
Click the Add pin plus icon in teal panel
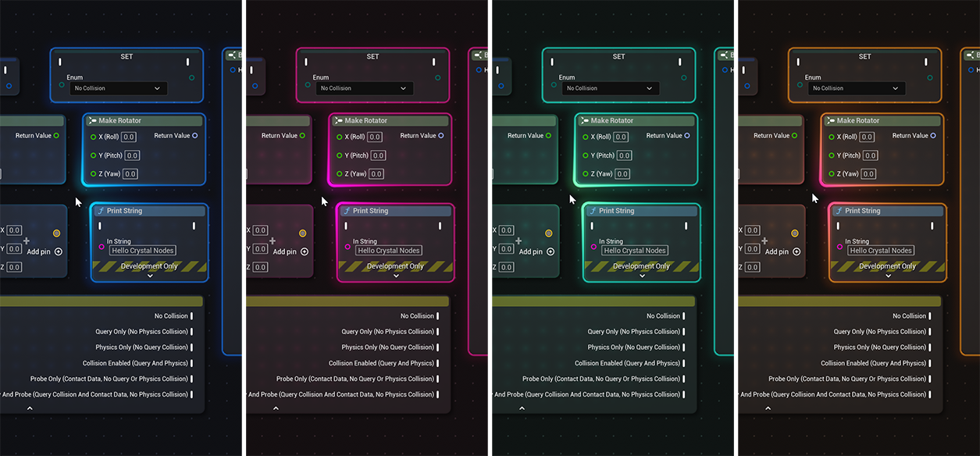(551, 251)
